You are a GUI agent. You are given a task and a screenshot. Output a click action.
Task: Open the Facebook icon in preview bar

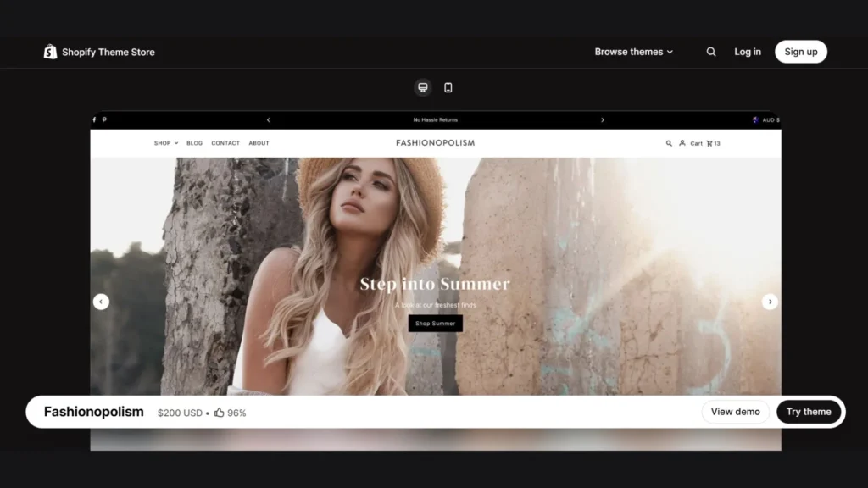coord(94,119)
